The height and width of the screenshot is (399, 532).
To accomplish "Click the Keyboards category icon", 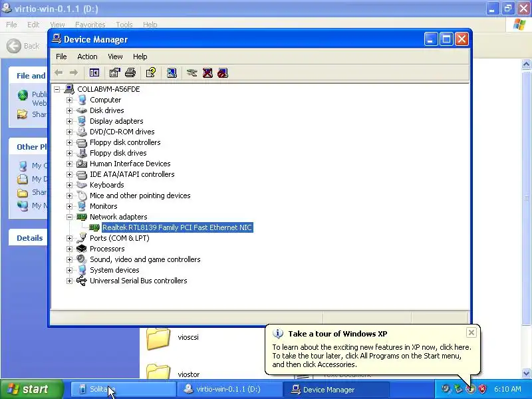I will pyautogui.click(x=82, y=185).
